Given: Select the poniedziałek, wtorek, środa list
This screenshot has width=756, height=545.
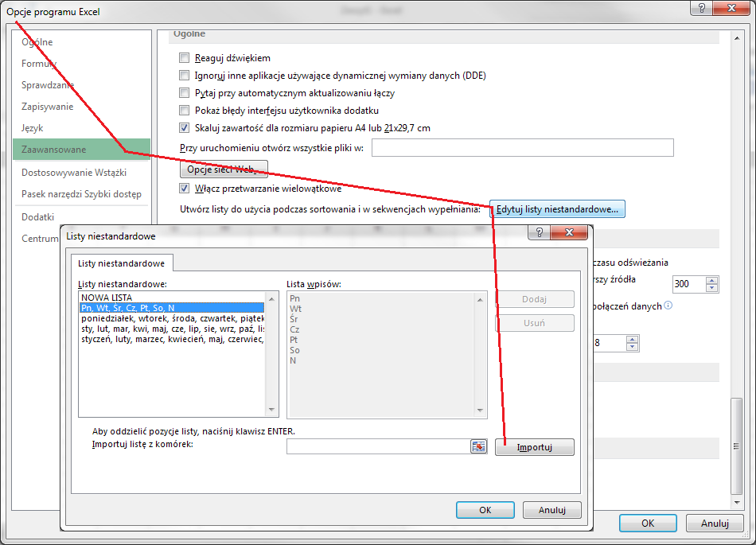Looking at the screenshot, I should (x=172, y=318).
